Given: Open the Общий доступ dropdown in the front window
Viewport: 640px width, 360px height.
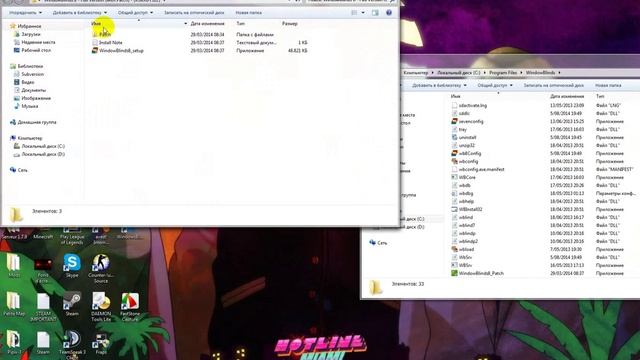Looking at the screenshot, I should tap(135, 13).
